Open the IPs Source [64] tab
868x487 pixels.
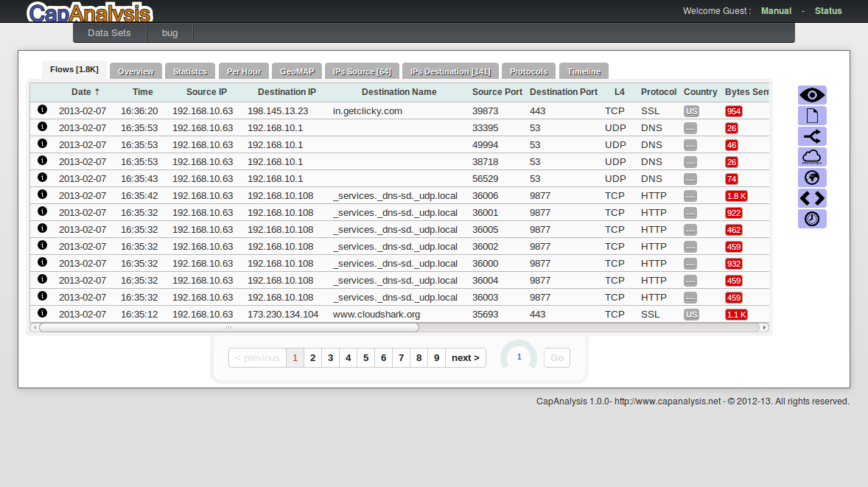pos(362,71)
